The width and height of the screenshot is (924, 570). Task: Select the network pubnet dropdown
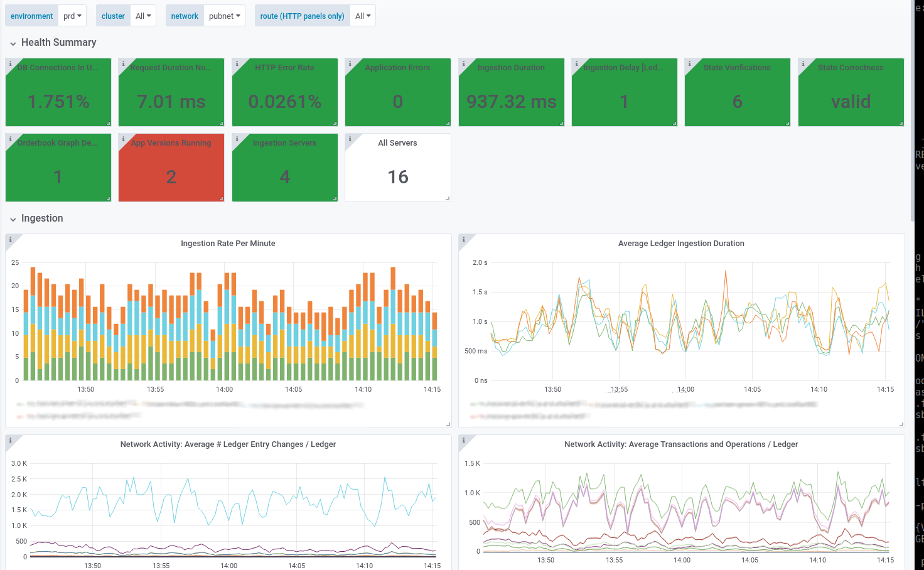(x=224, y=16)
